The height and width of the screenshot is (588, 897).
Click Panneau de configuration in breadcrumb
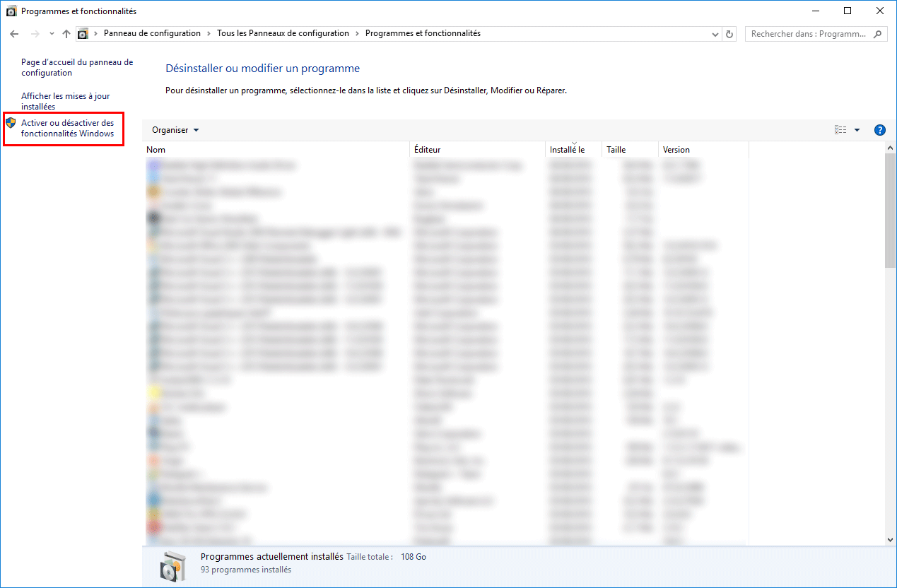tap(152, 33)
